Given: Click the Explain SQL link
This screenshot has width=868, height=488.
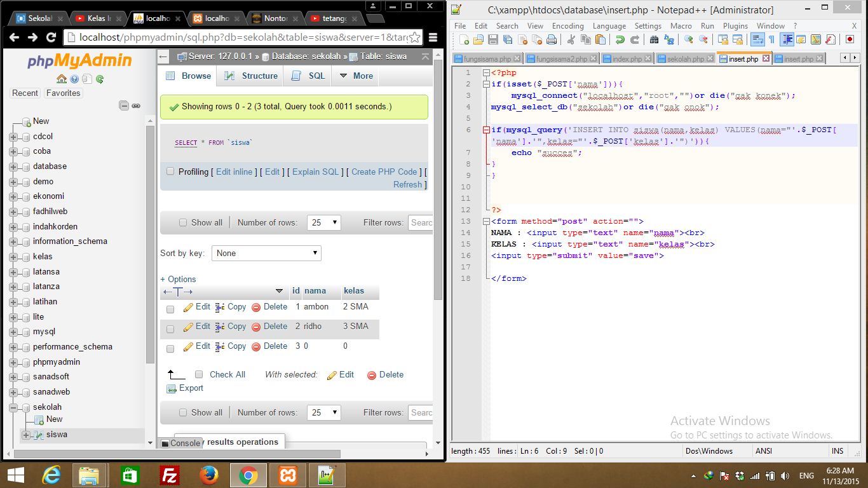Looking at the screenshot, I should pos(316,172).
